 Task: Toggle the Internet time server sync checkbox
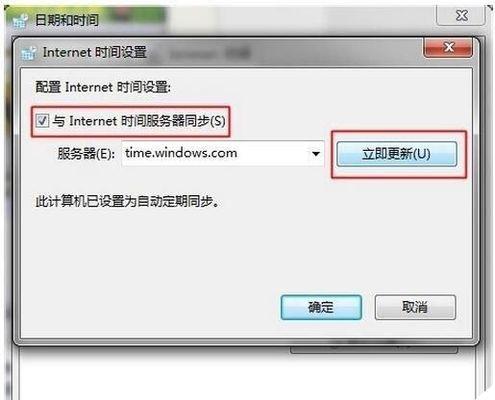[x=42, y=120]
